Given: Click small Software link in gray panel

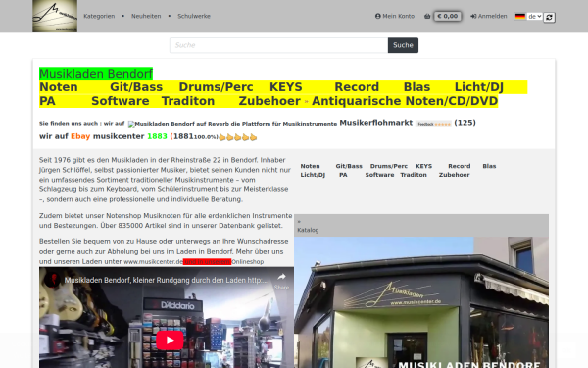Looking at the screenshot, I should [379, 175].
